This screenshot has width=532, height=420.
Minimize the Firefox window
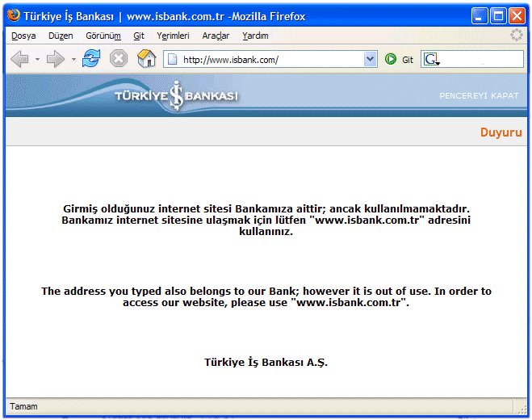480,16
